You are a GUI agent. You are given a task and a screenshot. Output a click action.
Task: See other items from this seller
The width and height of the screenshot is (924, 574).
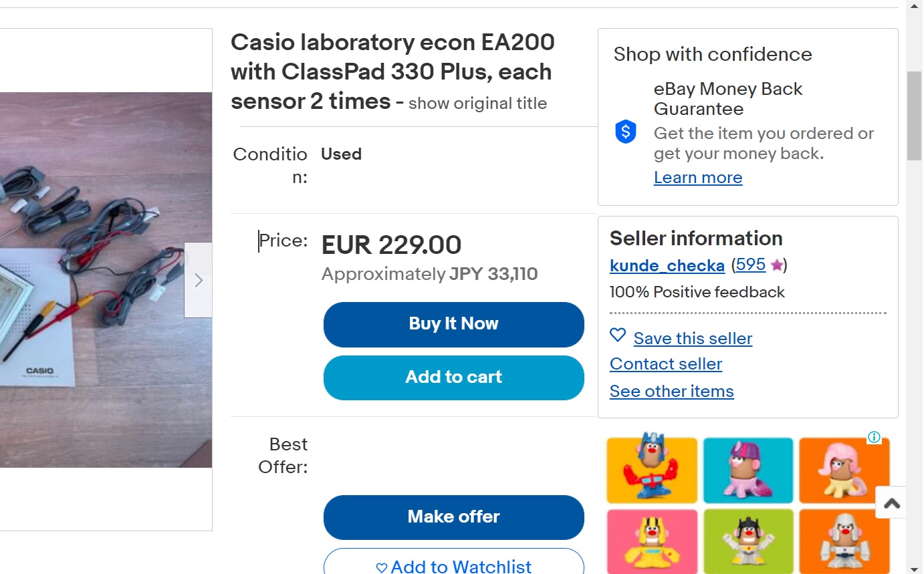(x=672, y=392)
